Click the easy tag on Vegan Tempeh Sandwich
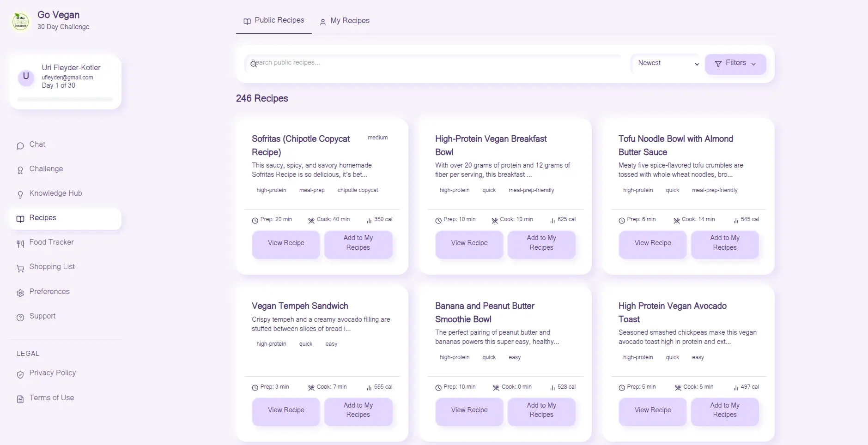The image size is (868, 445). (x=331, y=344)
